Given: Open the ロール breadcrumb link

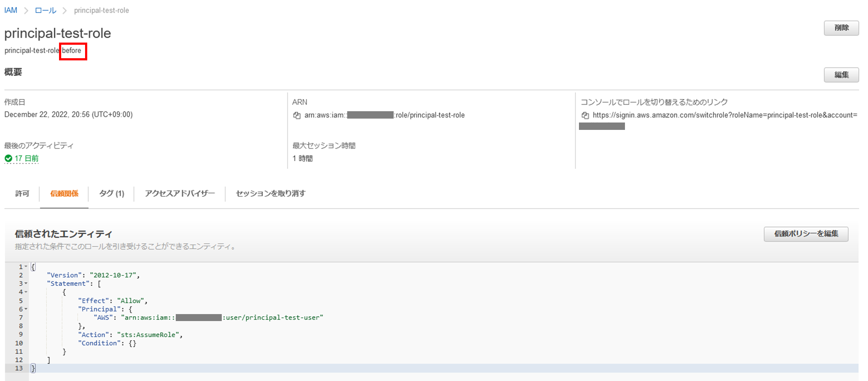Looking at the screenshot, I should (x=46, y=10).
